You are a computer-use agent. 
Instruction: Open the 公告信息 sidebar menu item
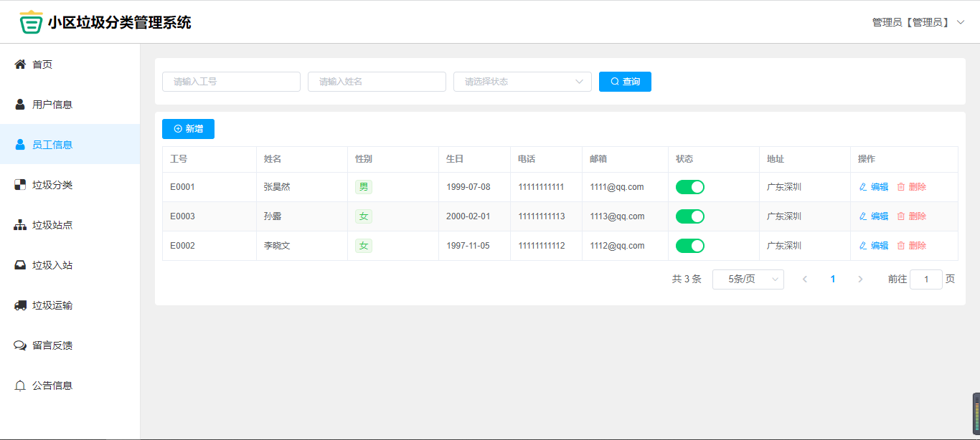coord(52,386)
